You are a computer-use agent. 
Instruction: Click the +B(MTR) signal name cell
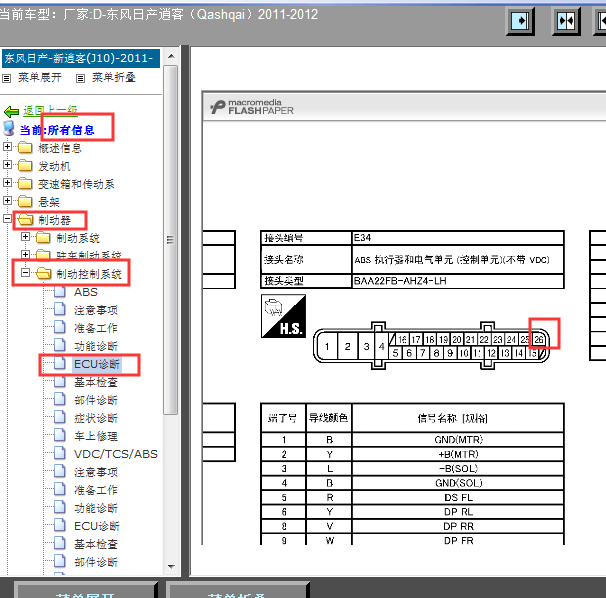click(x=458, y=454)
